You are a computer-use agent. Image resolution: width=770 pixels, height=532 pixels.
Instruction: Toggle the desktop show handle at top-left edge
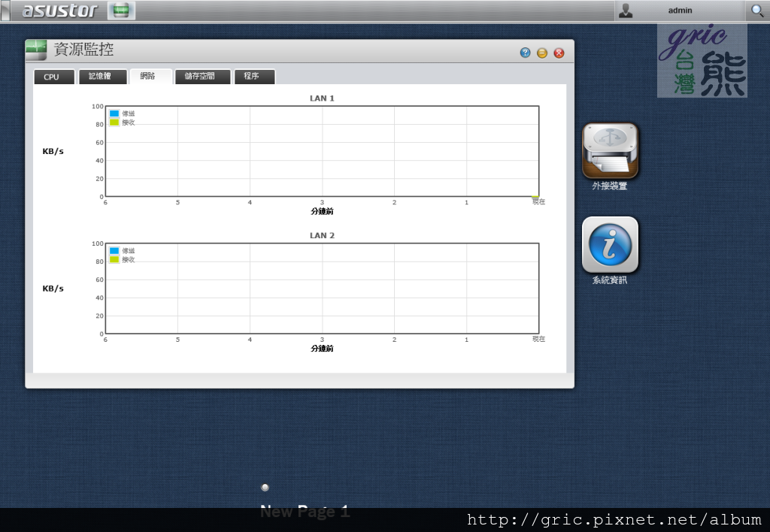click(x=5, y=11)
